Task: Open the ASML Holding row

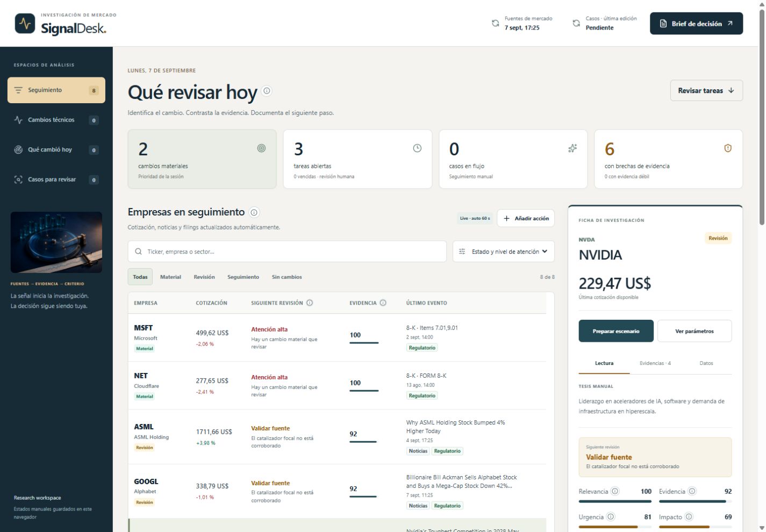Action: click(337, 437)
